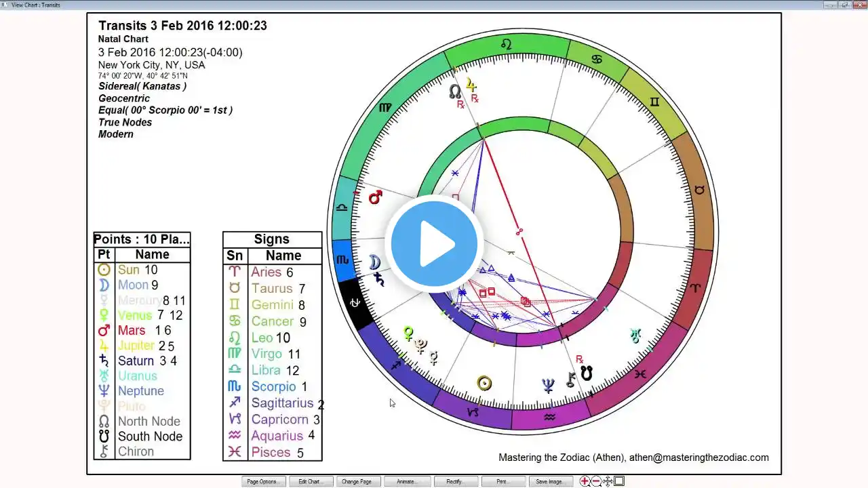This screenshot has height=488, width=868.
Task: Click the Mastering the Zodiac email credit line
Action: [x=634, y=457]
